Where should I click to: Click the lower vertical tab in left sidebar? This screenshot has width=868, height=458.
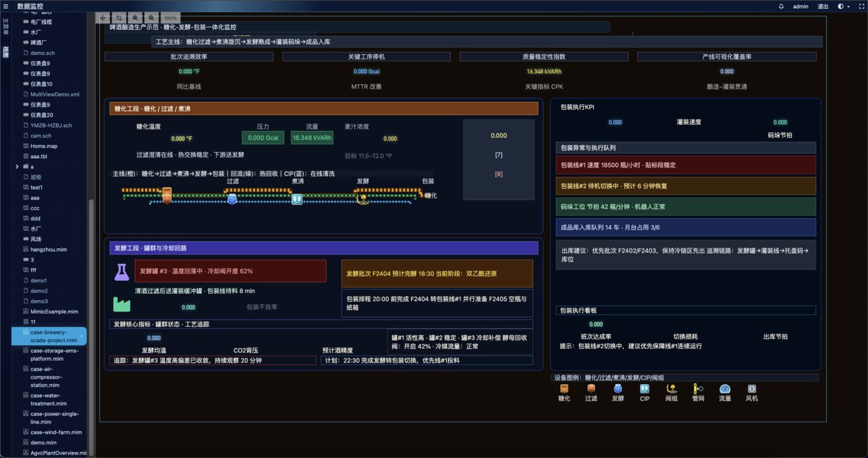point(5,51)
